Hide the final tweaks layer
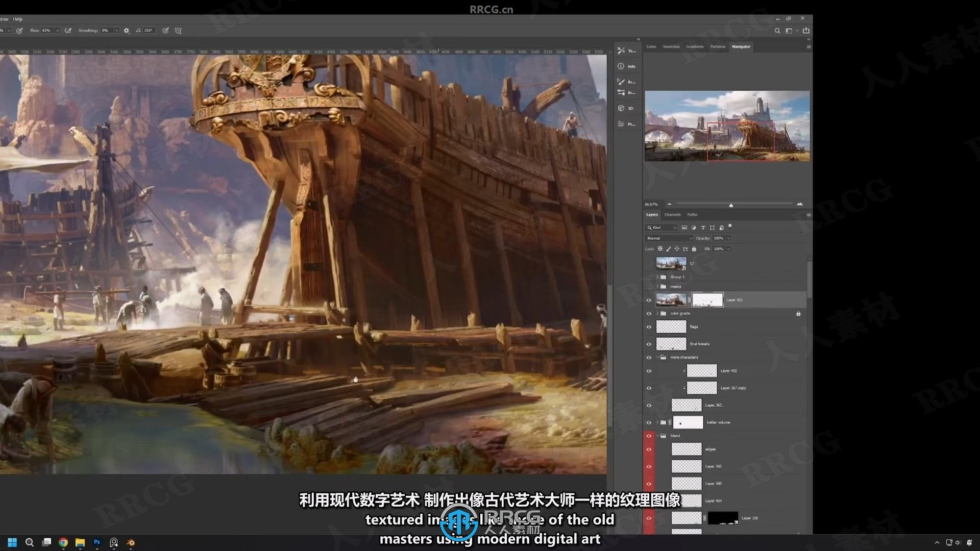980x551 pixels. (649, 344)
